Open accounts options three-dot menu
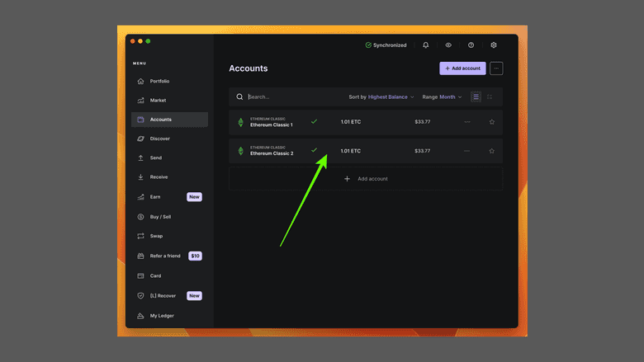 click(496, 68)
